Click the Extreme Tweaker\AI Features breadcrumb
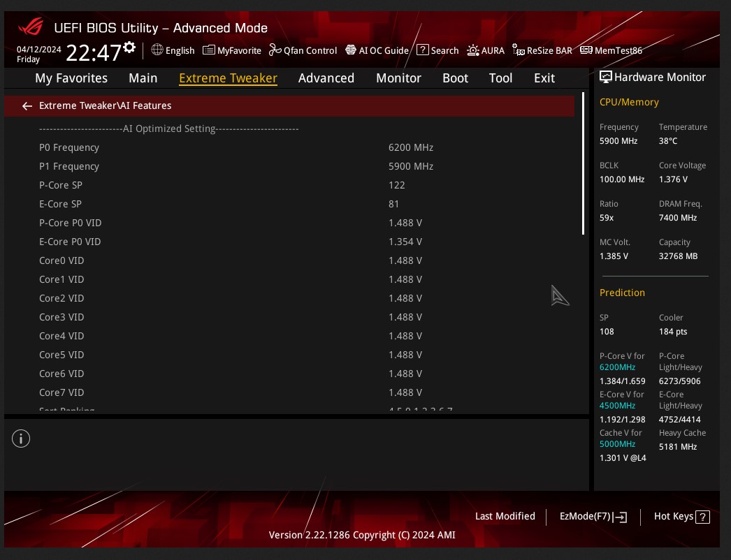Viewport: 731px width, 560px height. coord(106,105)
